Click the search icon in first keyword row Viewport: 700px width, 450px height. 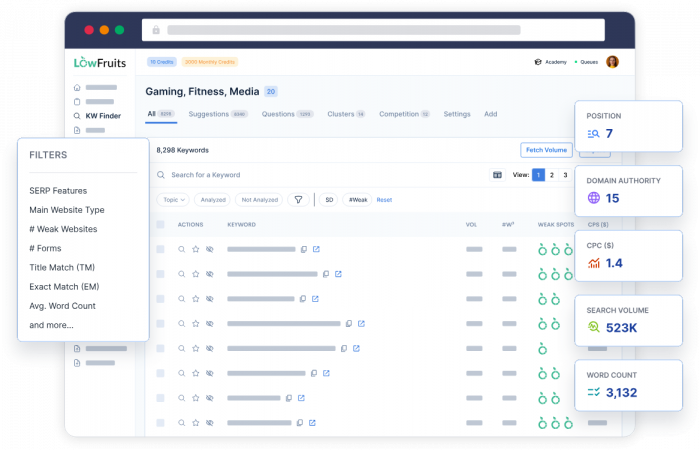(x=182, y=249)
